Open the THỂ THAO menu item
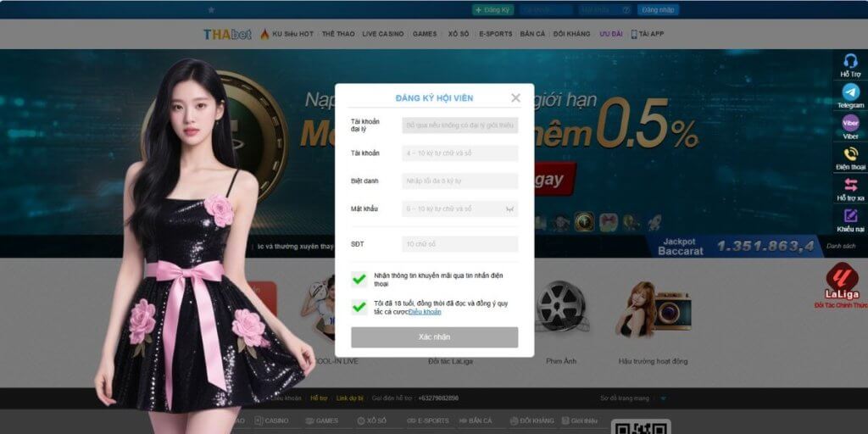The width and height of the screenshot is (868, 434). 338,34
